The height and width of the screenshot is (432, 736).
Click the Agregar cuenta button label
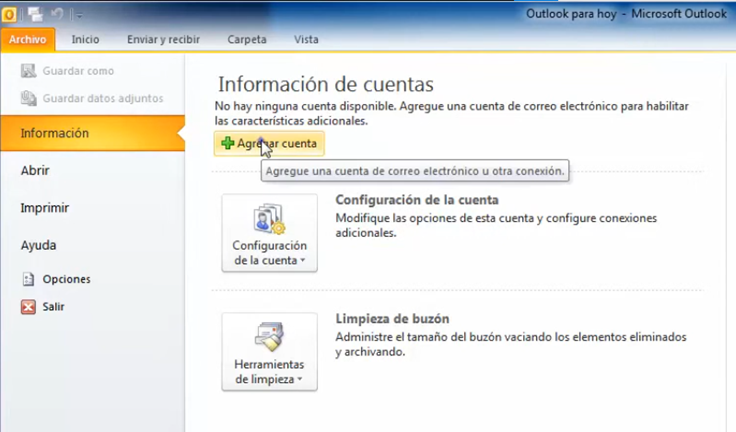[277, 143]
